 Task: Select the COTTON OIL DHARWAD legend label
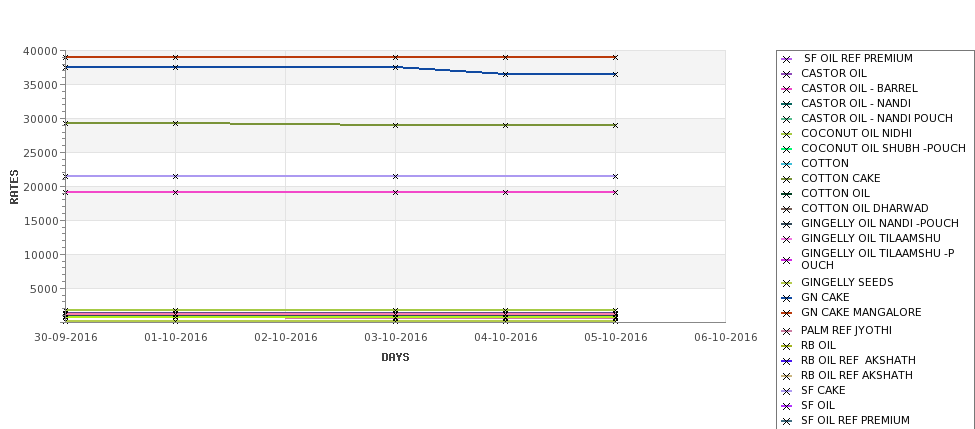pyautogui.click(x=864, y=208)
